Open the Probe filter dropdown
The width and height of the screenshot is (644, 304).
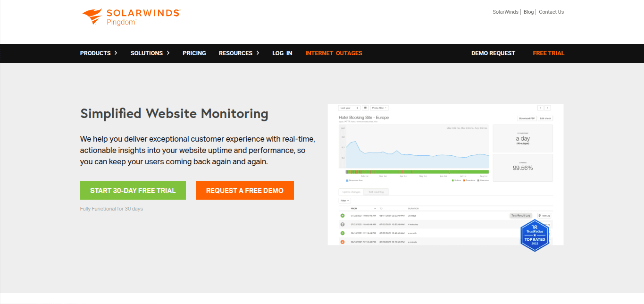380,108
